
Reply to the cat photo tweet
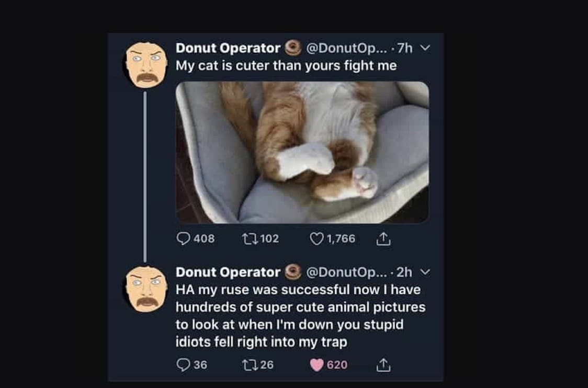(183, 239)
